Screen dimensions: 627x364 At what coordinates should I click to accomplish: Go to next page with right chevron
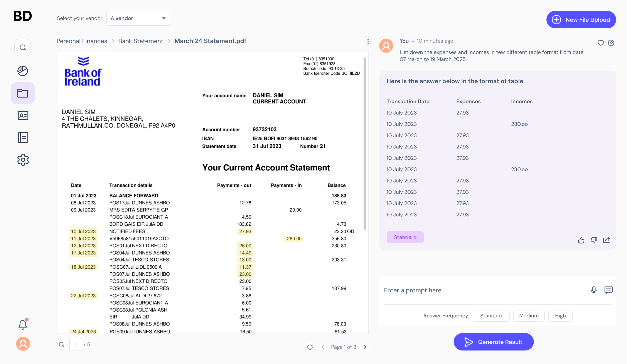click(365, 347)
